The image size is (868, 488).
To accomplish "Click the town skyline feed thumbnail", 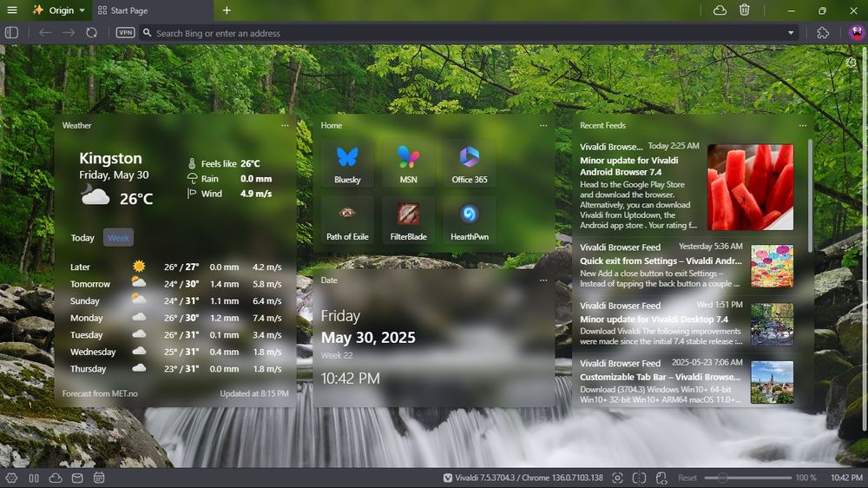I will [x=772, y=382].
